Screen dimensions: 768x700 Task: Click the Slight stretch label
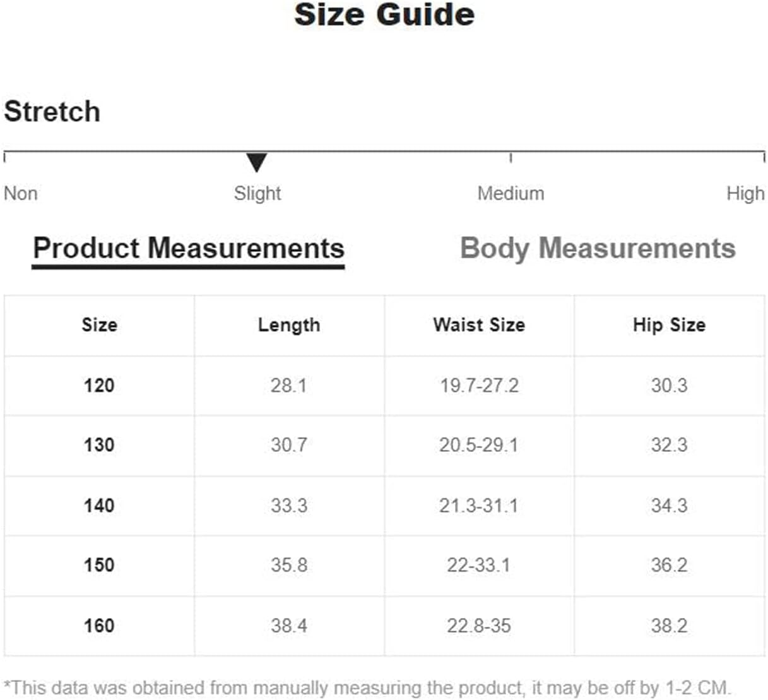(x=257, y=193)
